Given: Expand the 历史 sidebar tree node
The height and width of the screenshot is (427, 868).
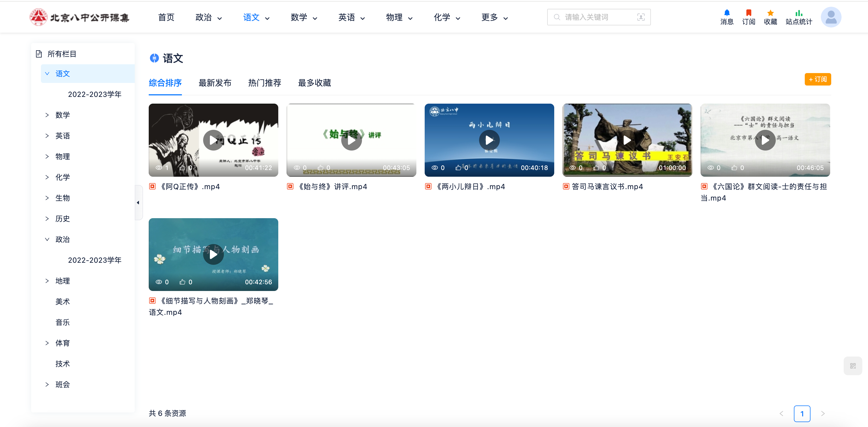Looking at the screenshot, I should (x=47, y=219).
